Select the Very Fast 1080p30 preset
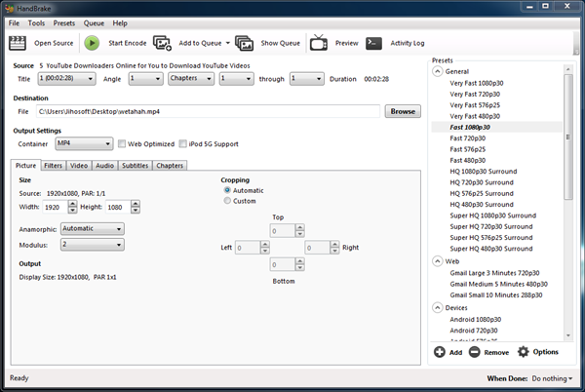This screenshot has width=585, height=392. tap(483, 84)
